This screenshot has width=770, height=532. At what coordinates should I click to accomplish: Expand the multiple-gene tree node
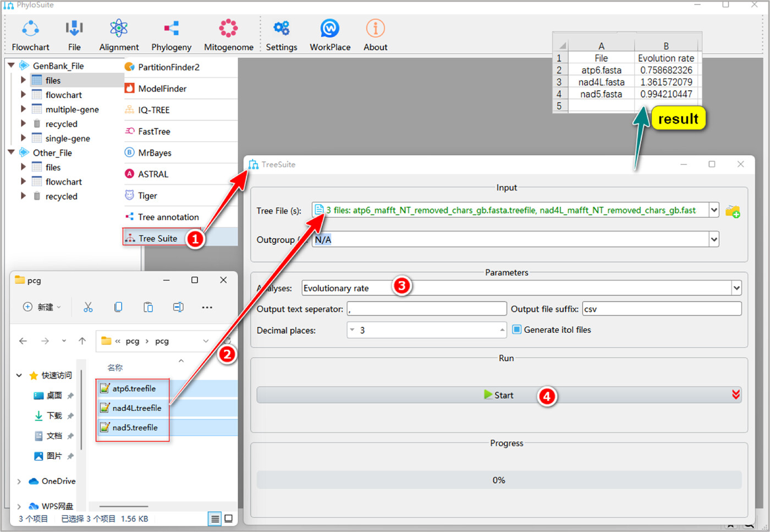pos(23,109)
